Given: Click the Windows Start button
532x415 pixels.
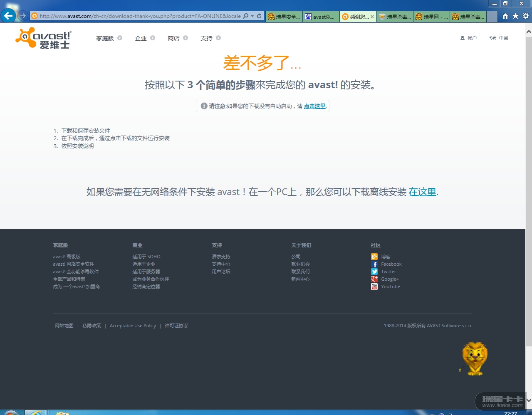Looking at the screenshot, I should 10,413.
